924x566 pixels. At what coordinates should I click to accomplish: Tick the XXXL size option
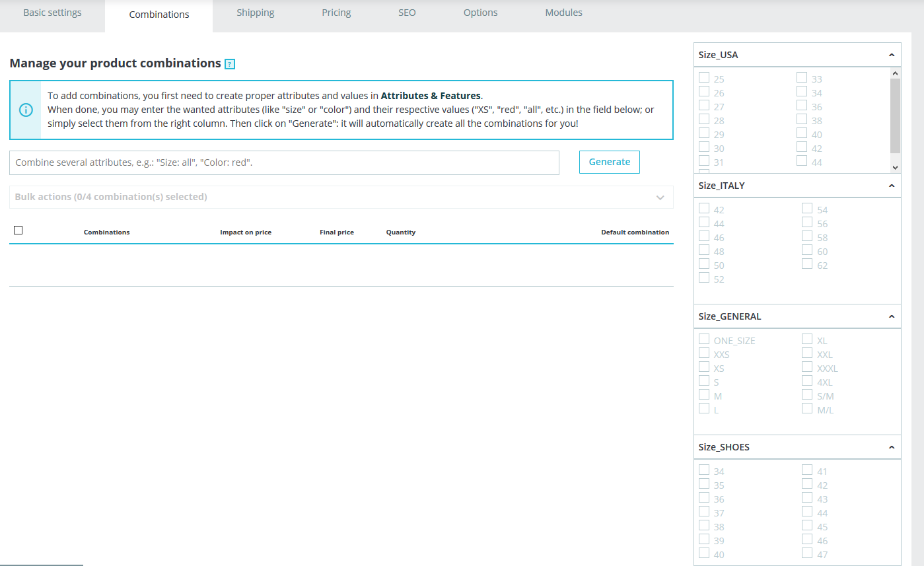(807, 367)
